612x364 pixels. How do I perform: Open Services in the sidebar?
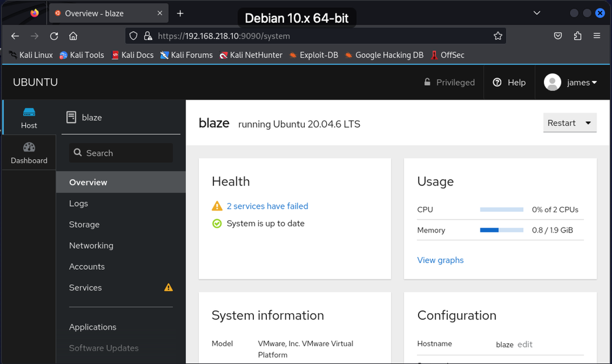pyautogui.click(x=121, y=288)
